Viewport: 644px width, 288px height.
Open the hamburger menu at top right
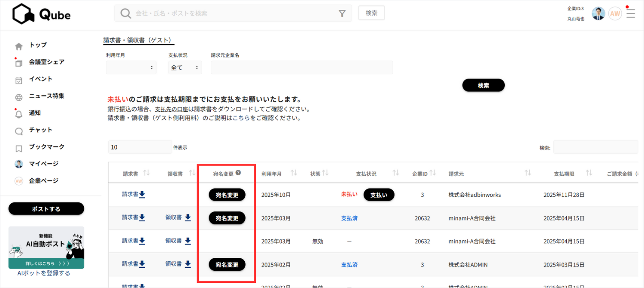(630, 13)
